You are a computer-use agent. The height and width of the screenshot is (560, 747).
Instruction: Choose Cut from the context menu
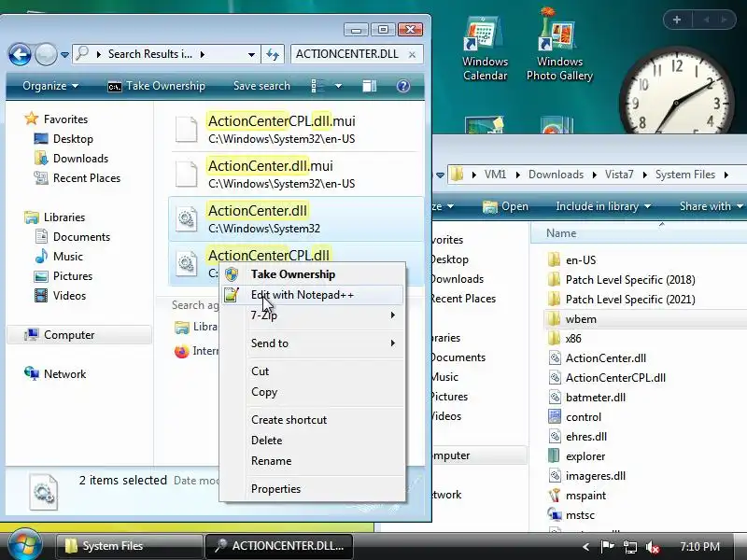[313, 371]
